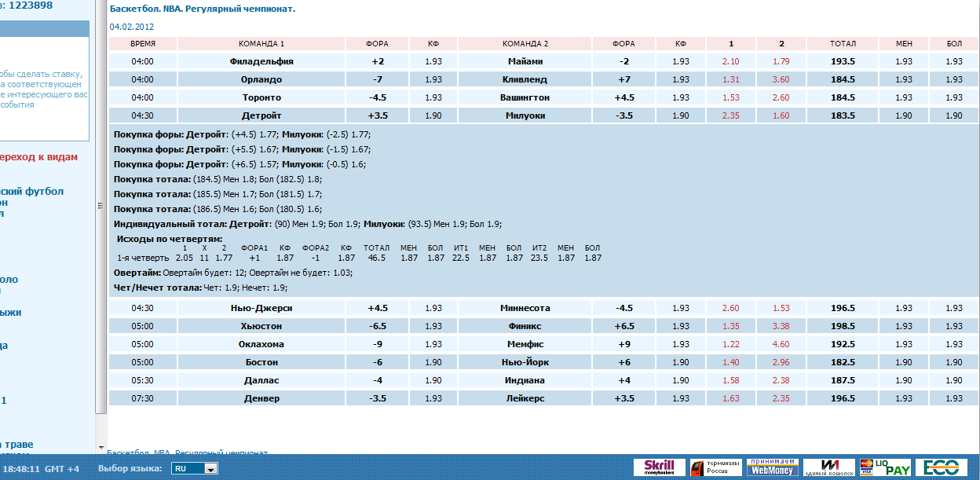Click the +4 handicap for Индиана

[x=624, y=380]
